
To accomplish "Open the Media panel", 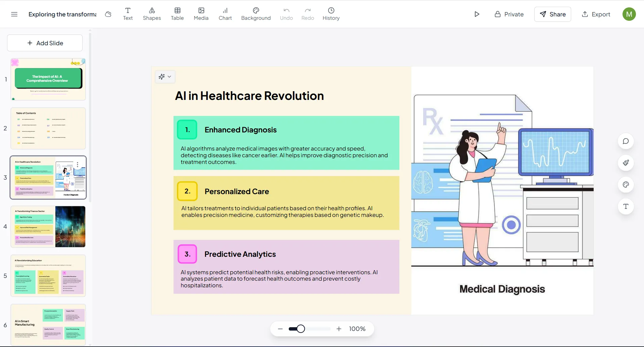I will click(x=201, y=14).
